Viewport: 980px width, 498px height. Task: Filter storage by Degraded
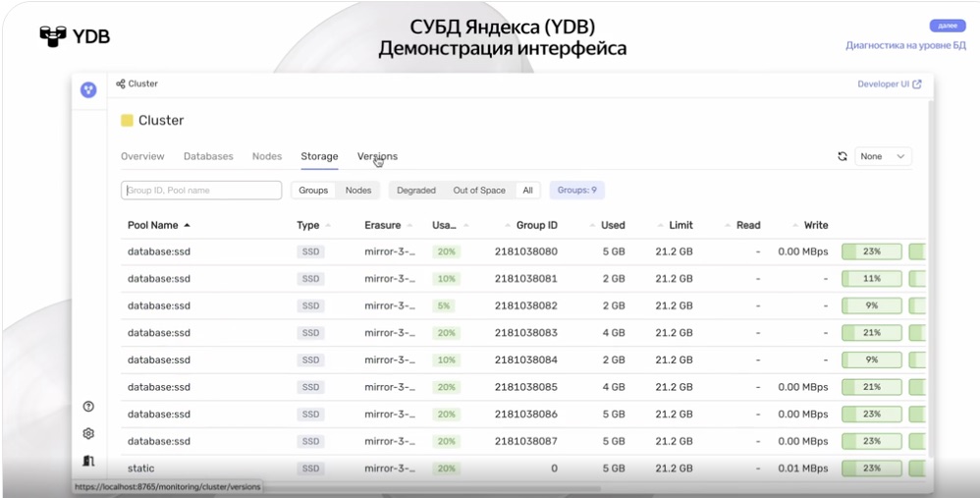pyautogui.click(x=416, y=191)
